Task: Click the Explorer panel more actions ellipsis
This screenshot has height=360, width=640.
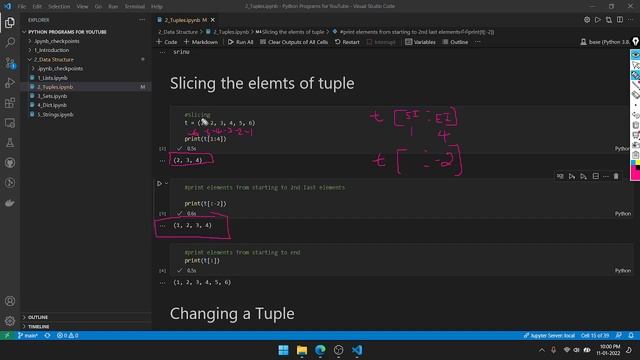Action: [142, 20]
